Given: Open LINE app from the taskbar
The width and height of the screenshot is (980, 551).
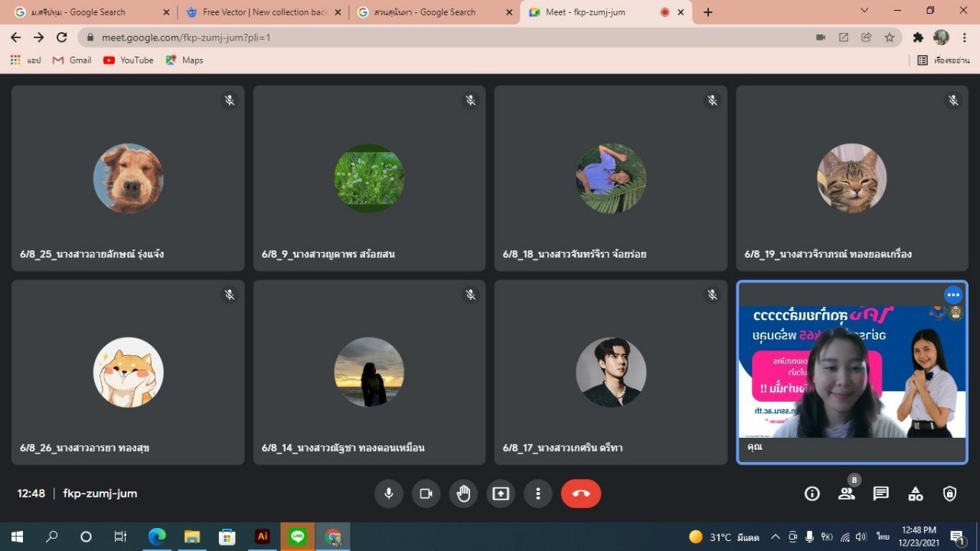Looking at the screenshot, I should (x=298, y=536).
